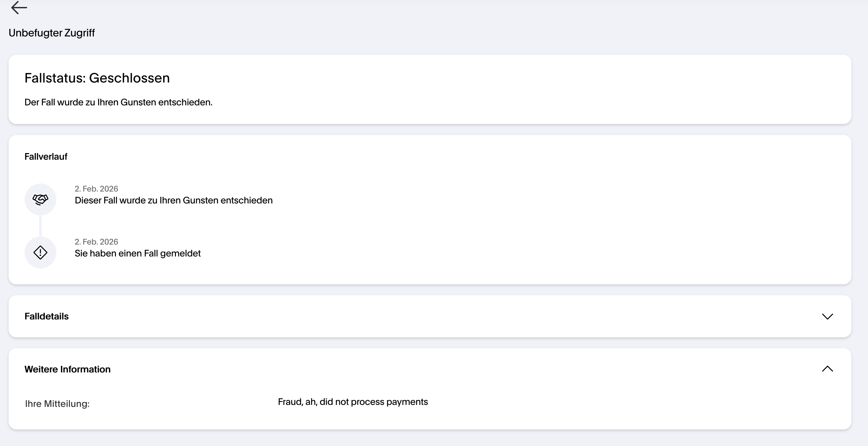Open the Falldetails section label
This screenshot has height=446, width=868.
point(46,316)
